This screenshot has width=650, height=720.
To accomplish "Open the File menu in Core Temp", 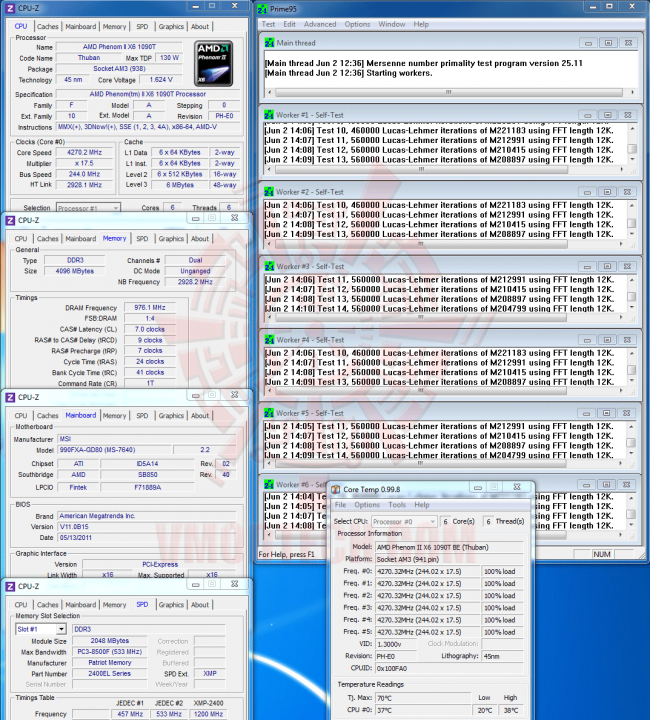I will pos(341,505).
